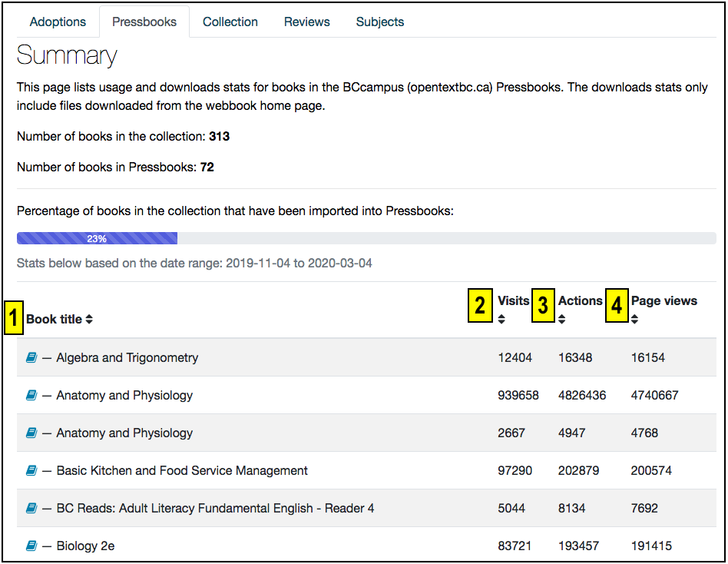This screenshot has height=564, width=728.
Task: Select the actions value 193457
Action: coord(578,546)
